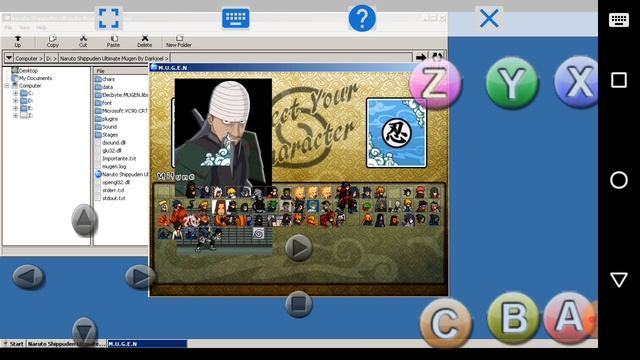The height and width of the screenshot is (360, 640).
Task: Select the Naruto Shippuden executable file
Action: pos(122,174)
